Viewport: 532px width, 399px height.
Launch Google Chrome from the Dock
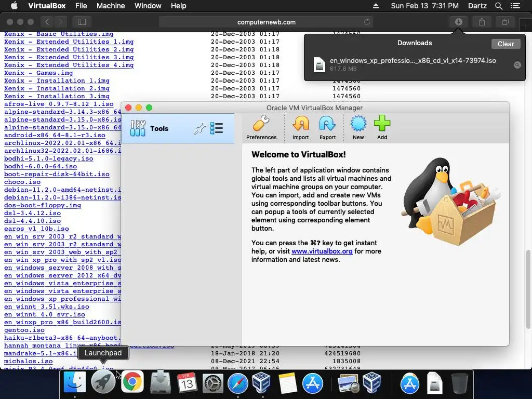(x=132, y=382)
